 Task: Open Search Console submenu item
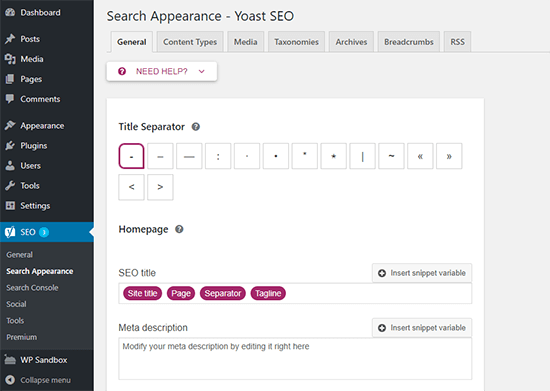click(x=32, y=288)
